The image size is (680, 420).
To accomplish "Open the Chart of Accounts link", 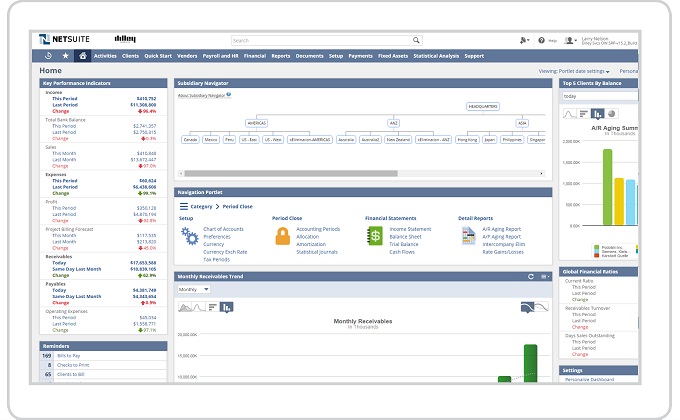I will 223,229.
